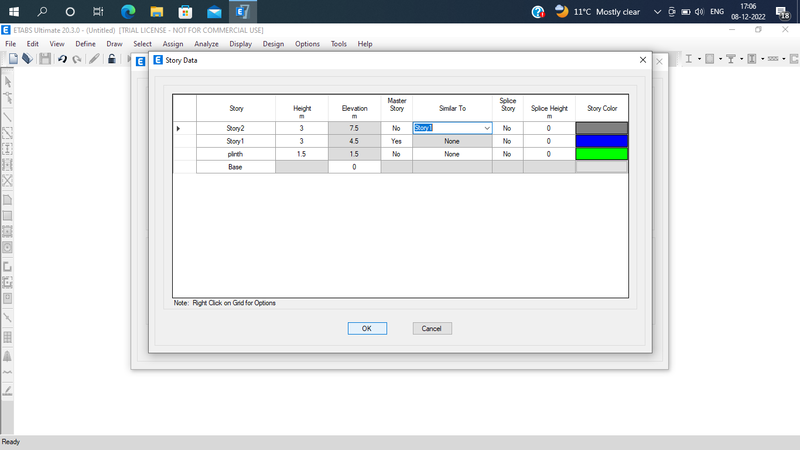
Task: Open the Analyze menu
Action: pyautogui.click(x=206, y=44)
